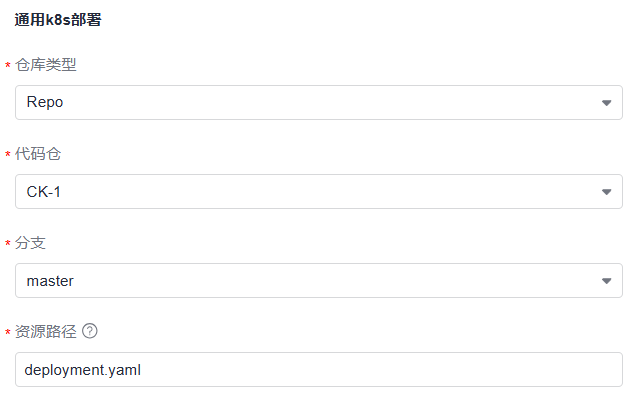Click the 代码仓 field label
Image resolution: width=639 pixels, height=407 pixels.
(37, 154)
